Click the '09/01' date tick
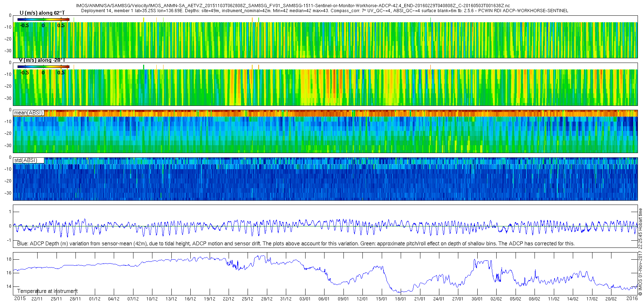644x304 pixels. (x=343, y=299)
